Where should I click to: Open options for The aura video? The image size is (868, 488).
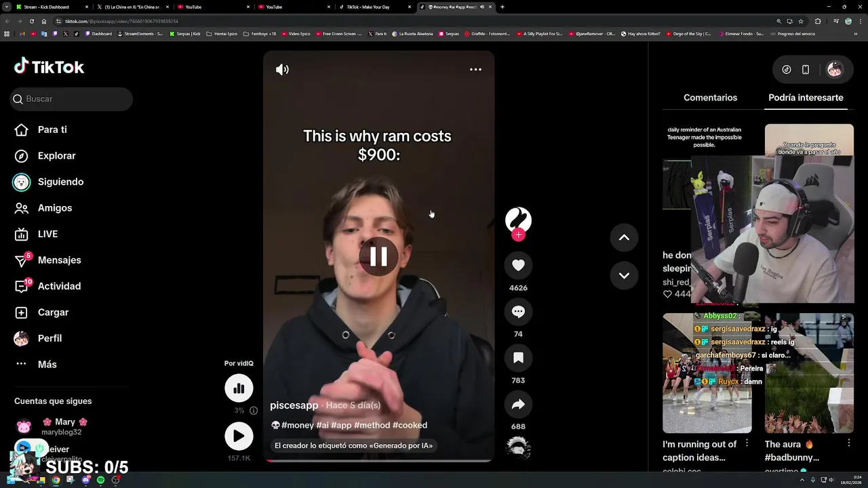click(849, 443)
